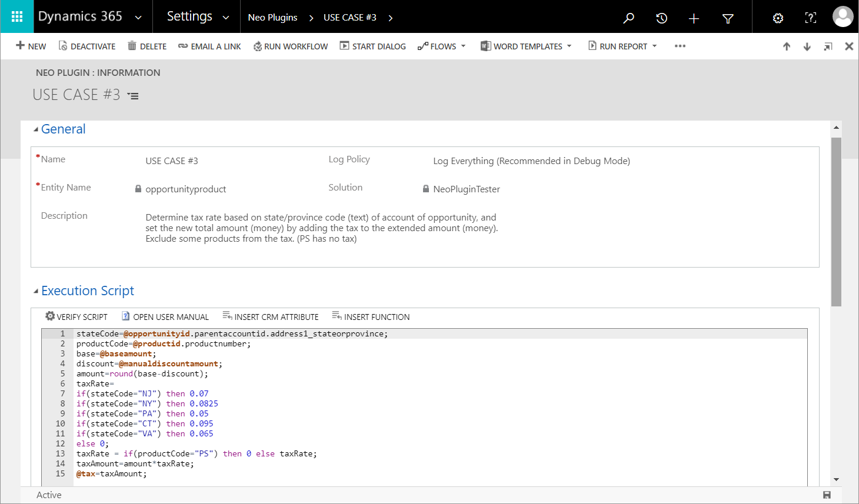Place cursor on script line 1 stateCode

[98, 334]
